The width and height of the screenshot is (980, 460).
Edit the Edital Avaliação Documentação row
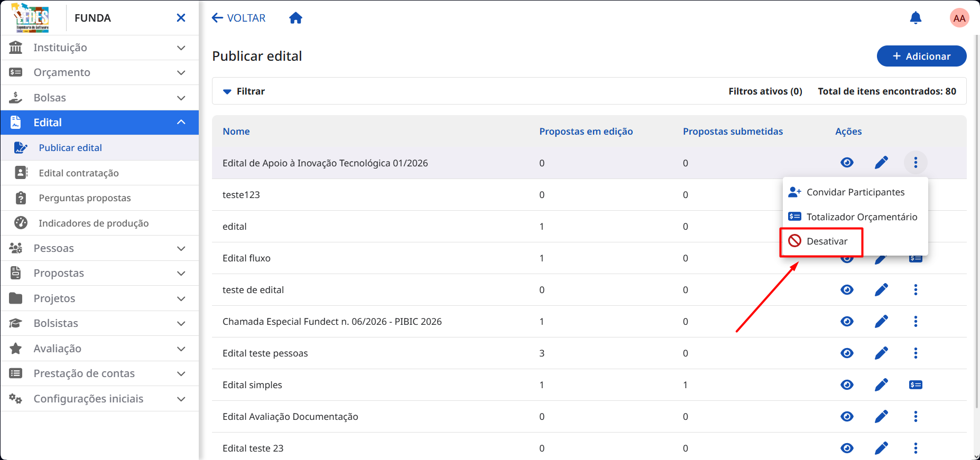click(x=881, y=416)
